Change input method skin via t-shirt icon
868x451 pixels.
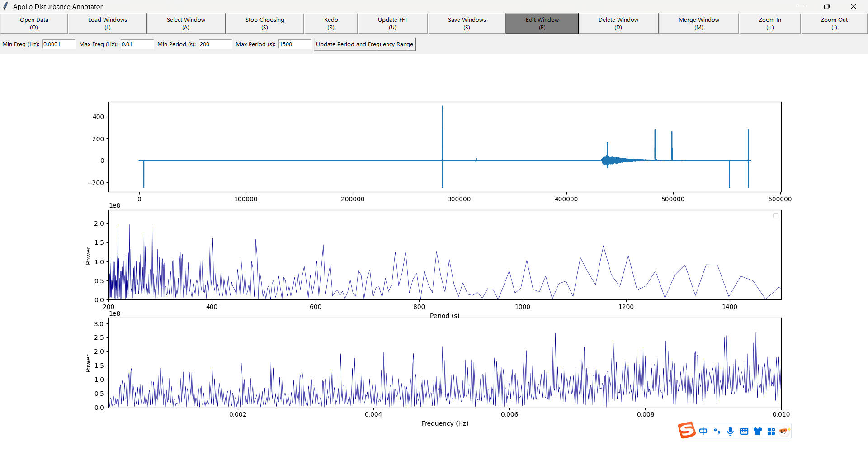pyautogui.click(x=758, y=431)
